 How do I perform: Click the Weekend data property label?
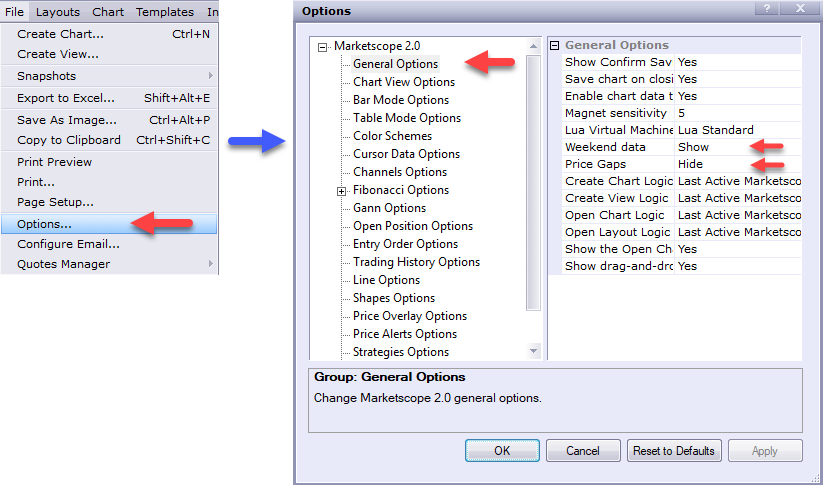pos(605,147)
